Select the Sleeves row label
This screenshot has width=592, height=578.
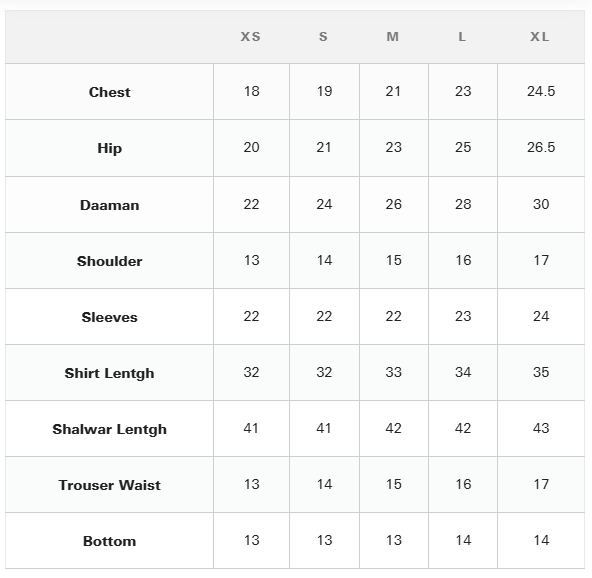click(109, 317)
